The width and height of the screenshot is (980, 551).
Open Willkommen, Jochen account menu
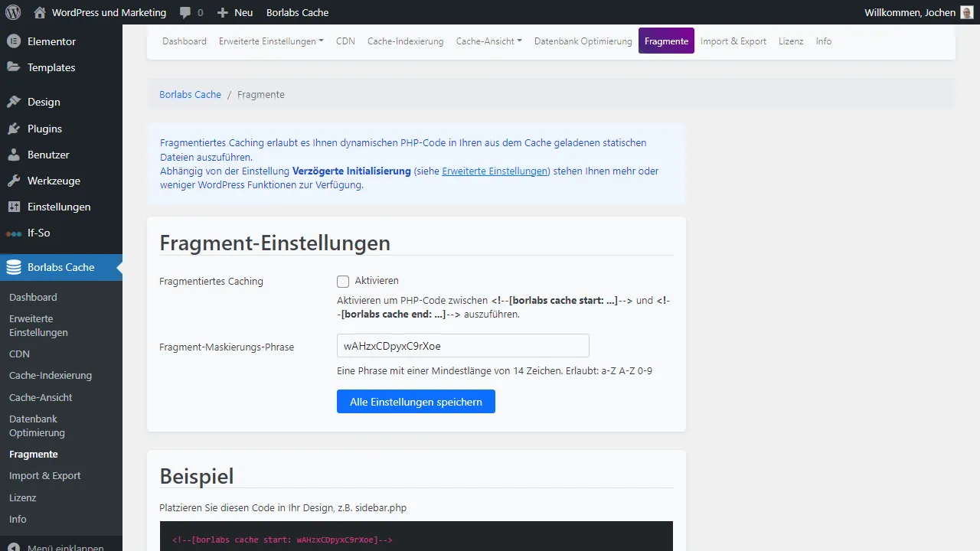(x=919, y=12)
